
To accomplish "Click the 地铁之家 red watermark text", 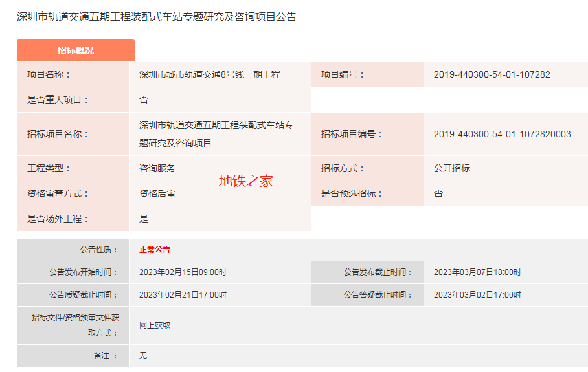I will (x=246, y=181).
